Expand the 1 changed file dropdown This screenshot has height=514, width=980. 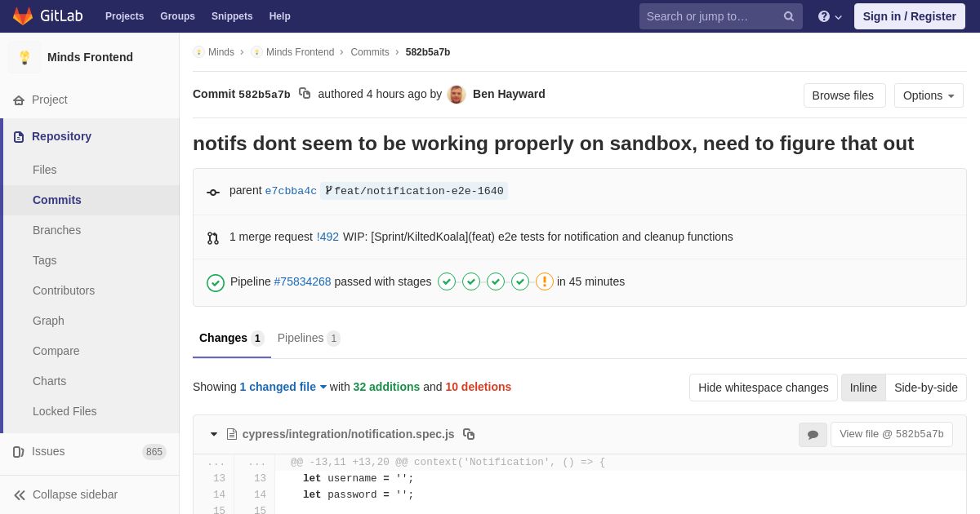283,387
